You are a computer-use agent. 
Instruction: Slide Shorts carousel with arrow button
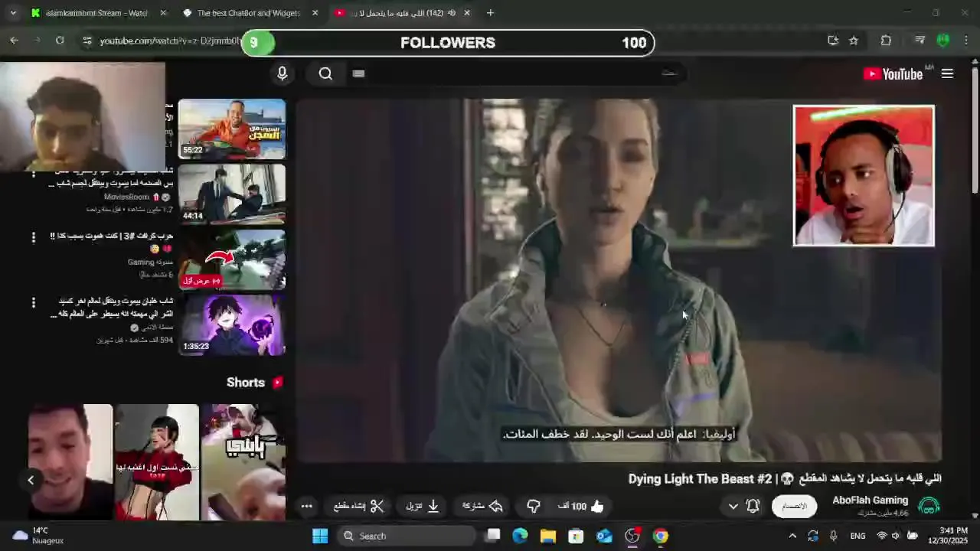pyautogui.click(x=31, y=480)
